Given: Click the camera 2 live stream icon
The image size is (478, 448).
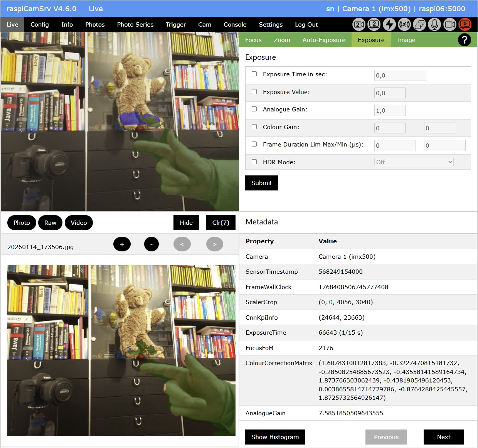Looking at the screenshot, I should tap(374, 24).
